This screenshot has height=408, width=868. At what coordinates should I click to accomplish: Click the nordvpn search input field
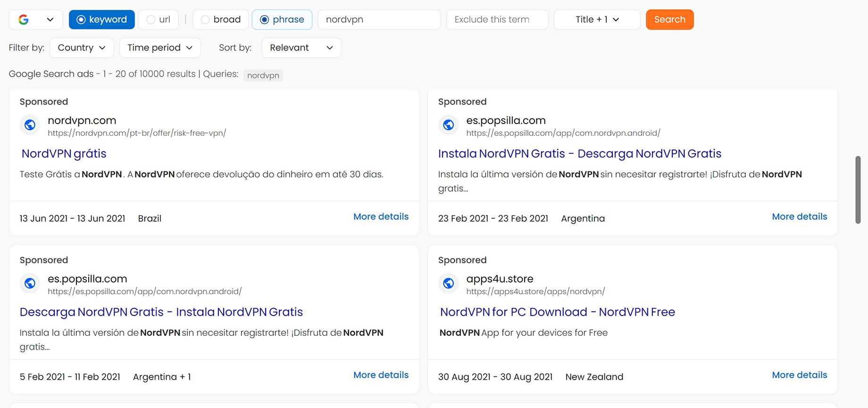point(379,20)
